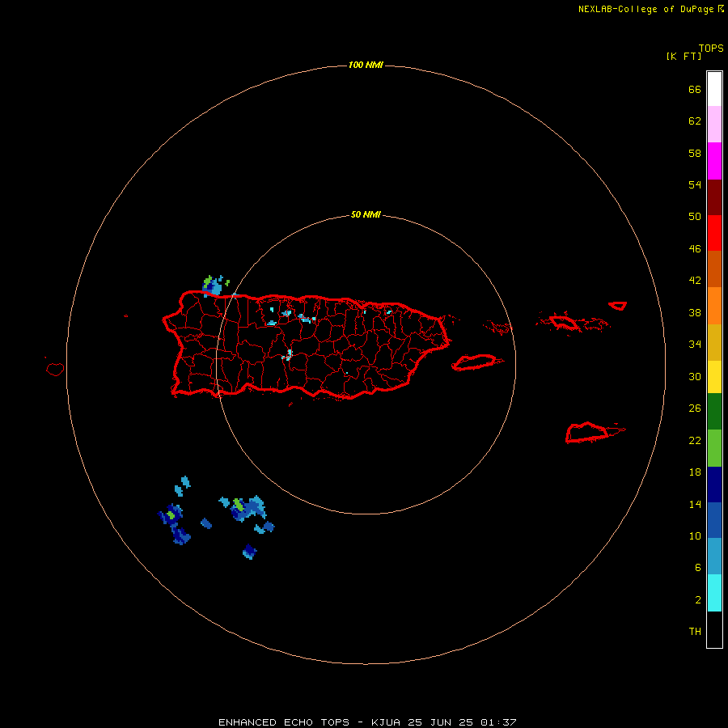Click the 50 legend value
This screenshot has height=728, width=728.
click(x=695, y=216)
